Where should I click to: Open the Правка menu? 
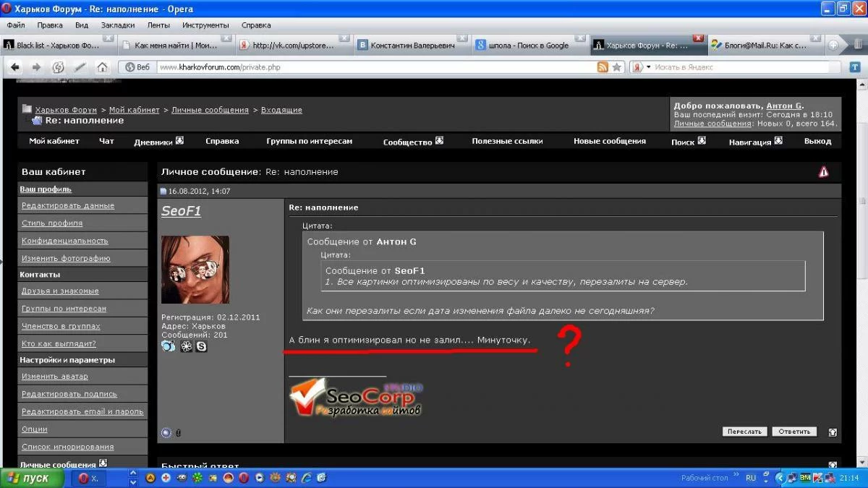pyautogui.click(x=50, y=25)
